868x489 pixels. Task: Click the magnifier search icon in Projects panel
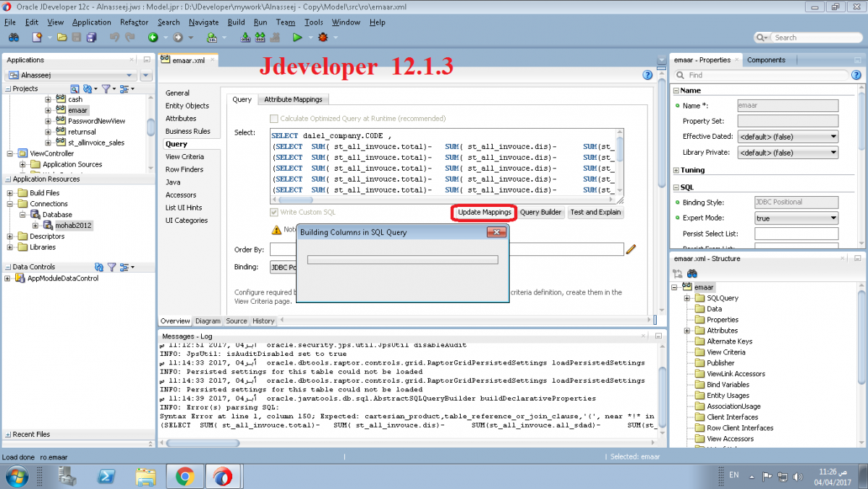click(75, 88)
